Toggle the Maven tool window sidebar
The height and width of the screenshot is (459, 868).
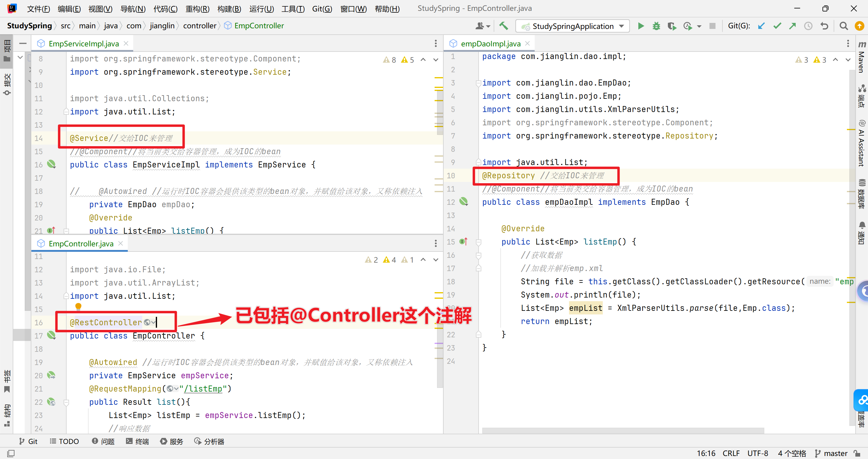click(x=861, y=57)
